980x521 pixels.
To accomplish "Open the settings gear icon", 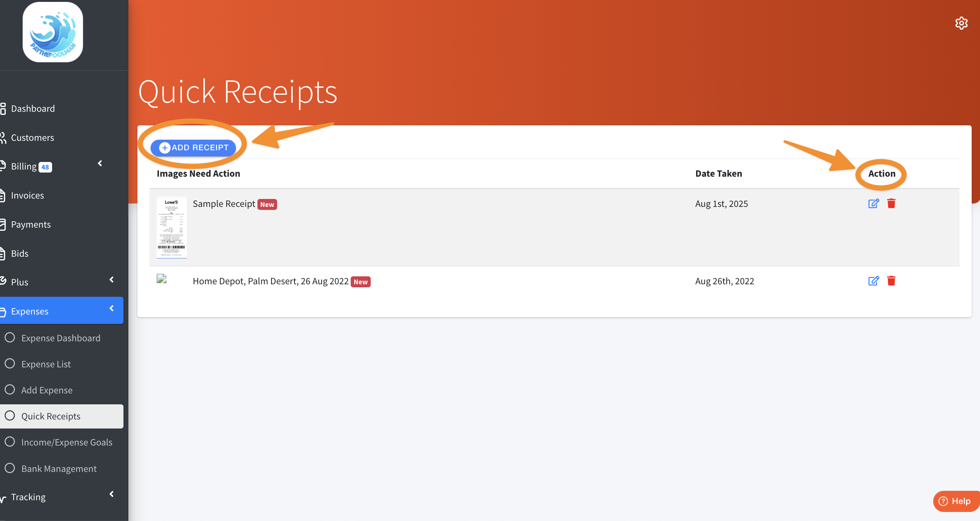I will (961, 23).
